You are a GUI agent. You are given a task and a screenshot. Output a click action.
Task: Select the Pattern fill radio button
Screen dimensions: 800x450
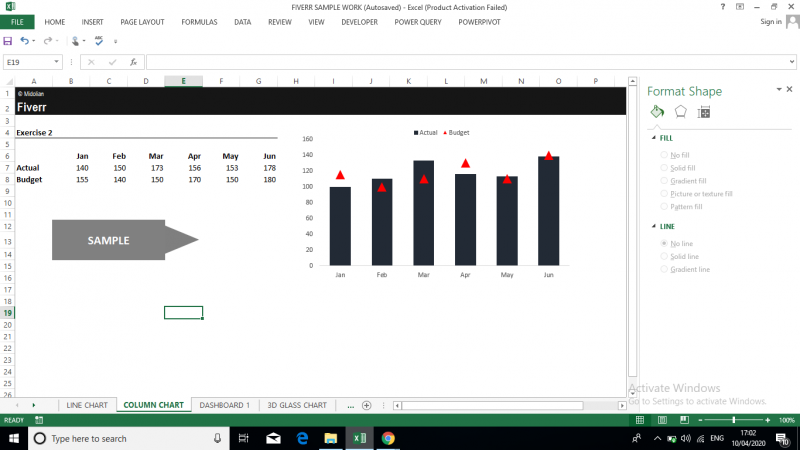664,207
